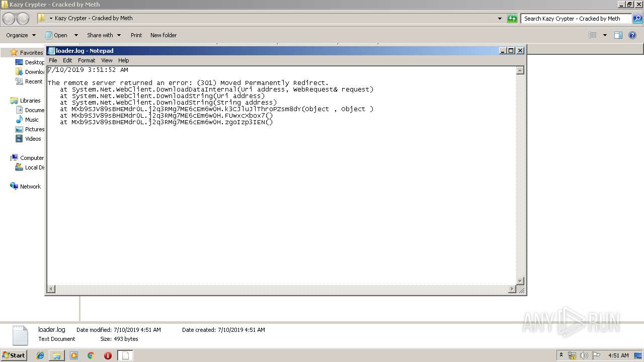This screenshot has width=644, height=362.
Task: Click New folder in Explorer toolbar
Action: 164,35
